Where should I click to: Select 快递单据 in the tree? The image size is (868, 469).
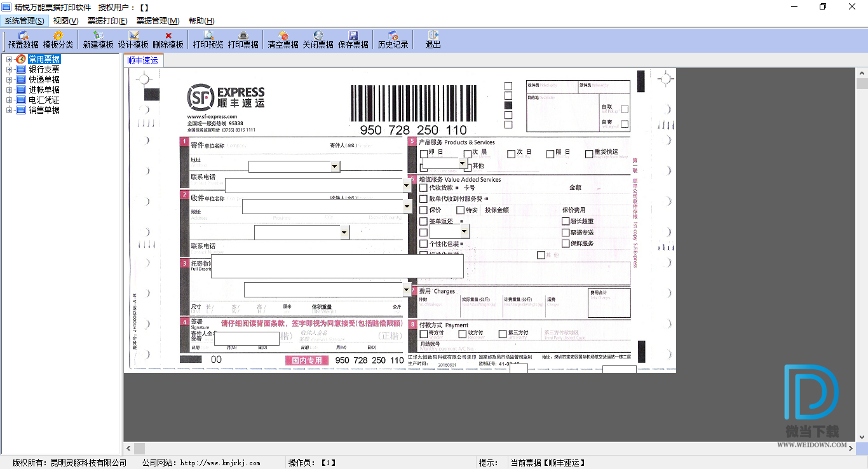(x=44, y=79)
